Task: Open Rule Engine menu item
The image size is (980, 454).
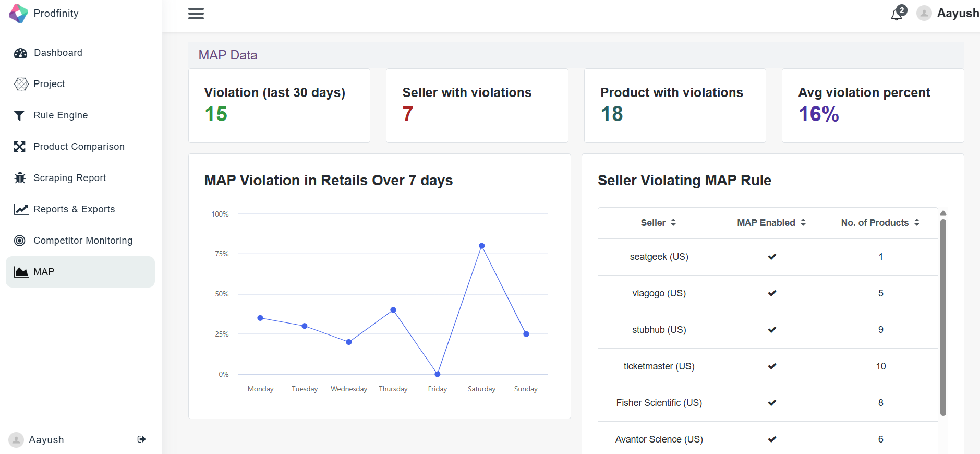Action: (x=80, y=115)
